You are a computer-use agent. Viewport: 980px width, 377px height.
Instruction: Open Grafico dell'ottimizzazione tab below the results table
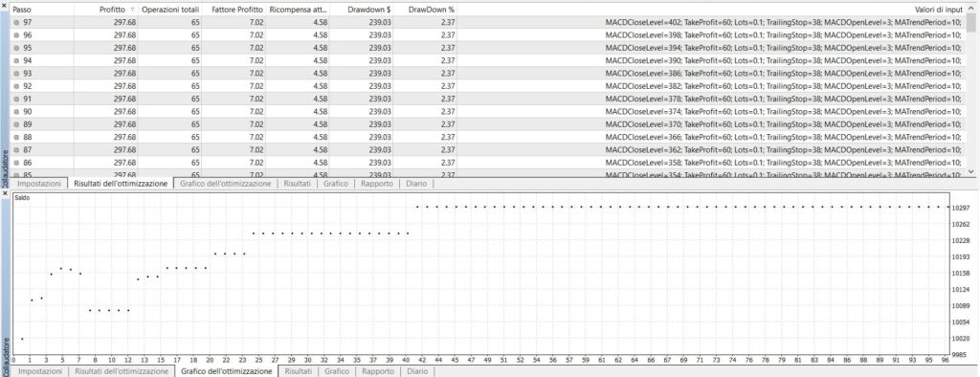[226, 184]
